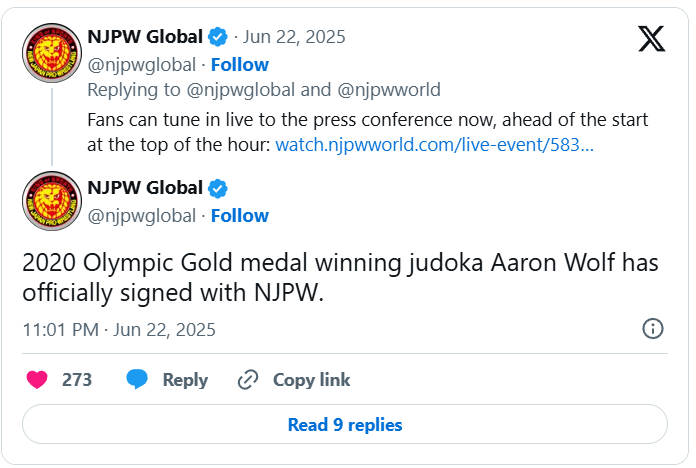Open the tweet info icon
Screen dimensions: 696x468
click(652, 329)
